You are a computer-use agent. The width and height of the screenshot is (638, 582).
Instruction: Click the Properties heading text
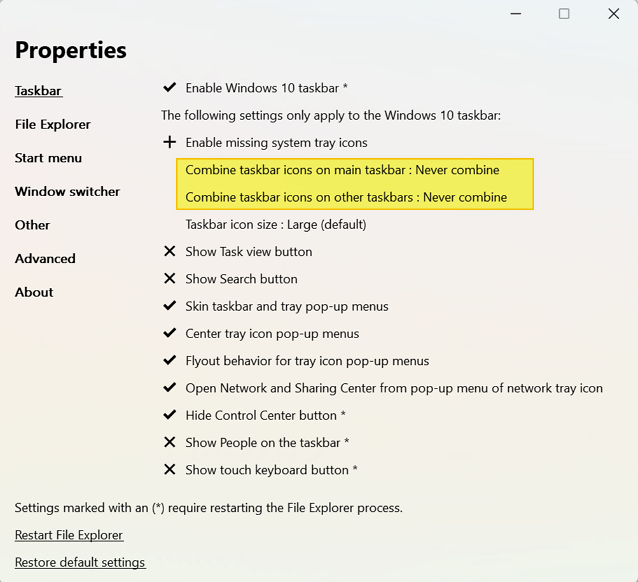71,50
